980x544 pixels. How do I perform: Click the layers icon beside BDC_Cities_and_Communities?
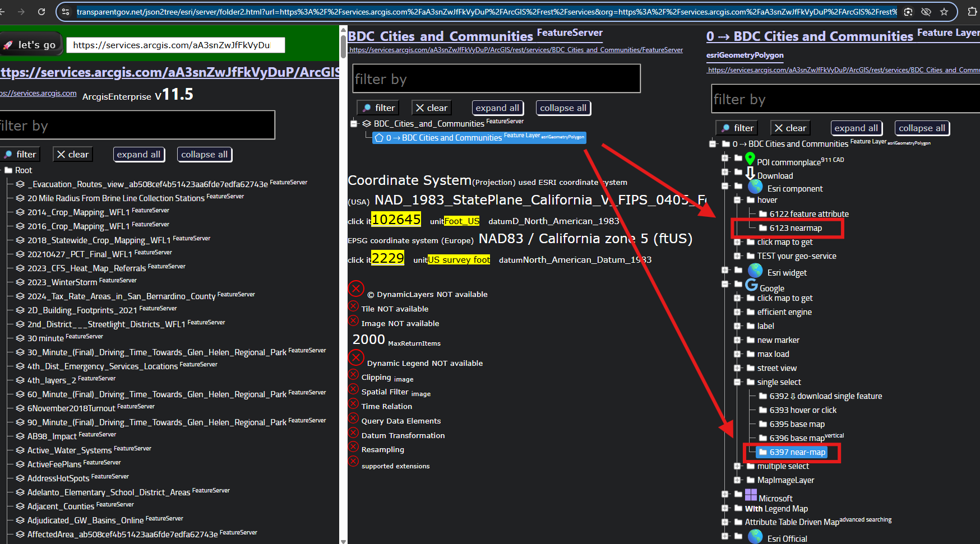click(367, 124)
